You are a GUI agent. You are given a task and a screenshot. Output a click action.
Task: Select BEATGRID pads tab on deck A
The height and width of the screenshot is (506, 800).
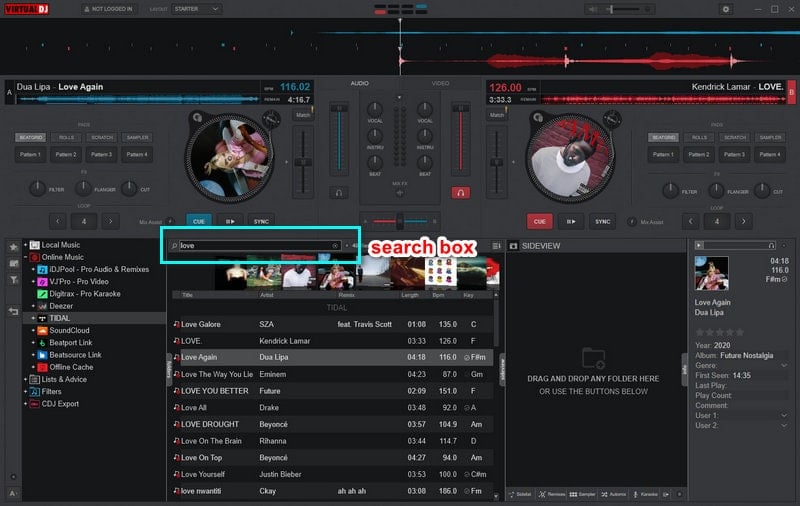[x=31, y=137]
